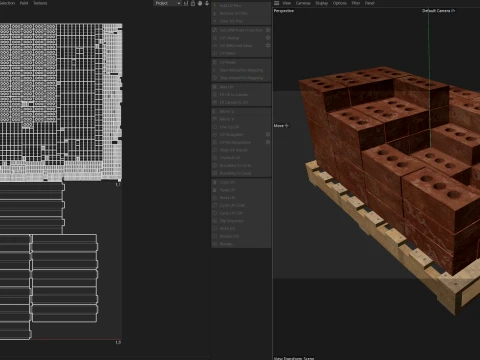Apply Mirror U to UVs
The width and height of the screenshot is (480, 360).
click(x=241, y=111)
